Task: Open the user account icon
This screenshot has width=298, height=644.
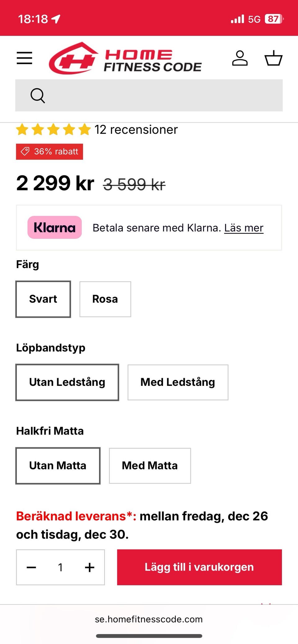Action: [240, 58]
